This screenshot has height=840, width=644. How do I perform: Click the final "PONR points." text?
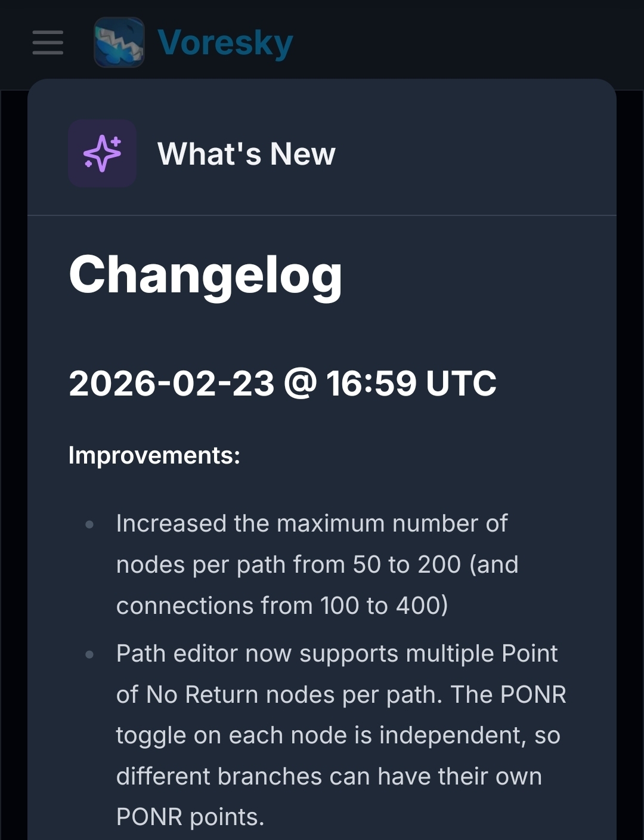click(190, 817)
